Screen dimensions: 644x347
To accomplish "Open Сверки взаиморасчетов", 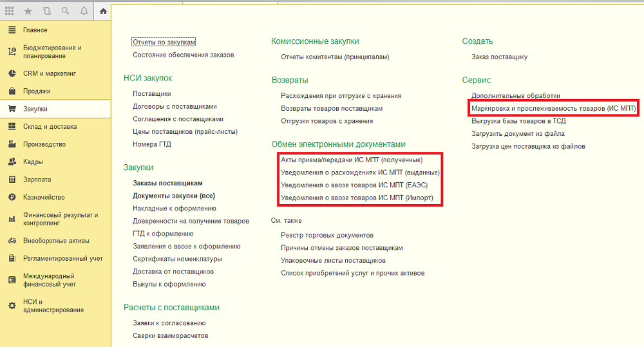I will click(x=171, y=336).
